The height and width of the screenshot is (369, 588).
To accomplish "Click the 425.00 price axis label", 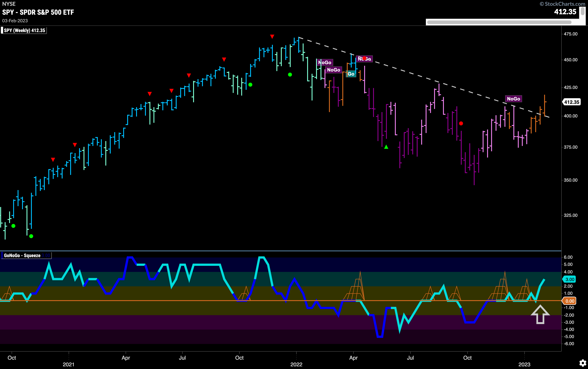I will point(570,87).
